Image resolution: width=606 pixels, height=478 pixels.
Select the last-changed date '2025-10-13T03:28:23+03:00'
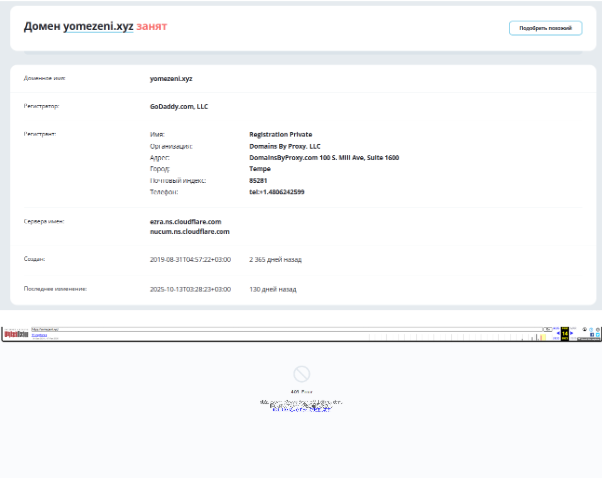(x=190, y=289)
